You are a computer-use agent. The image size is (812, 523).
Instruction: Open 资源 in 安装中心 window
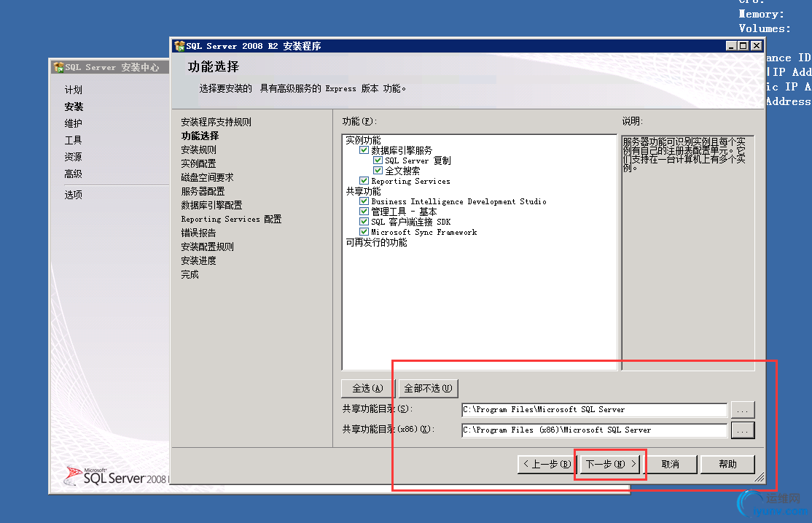73,157
